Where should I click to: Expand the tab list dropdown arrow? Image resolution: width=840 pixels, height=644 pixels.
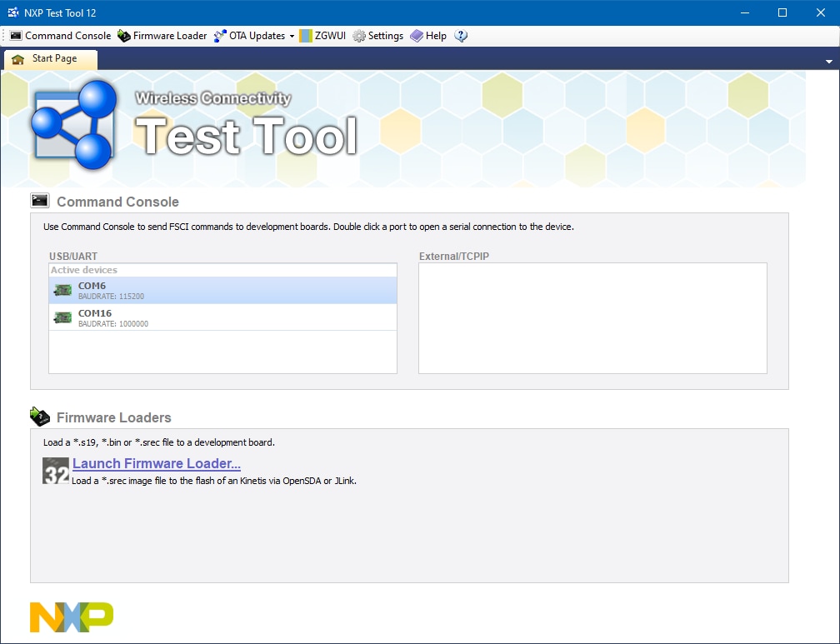pos(828,62)
